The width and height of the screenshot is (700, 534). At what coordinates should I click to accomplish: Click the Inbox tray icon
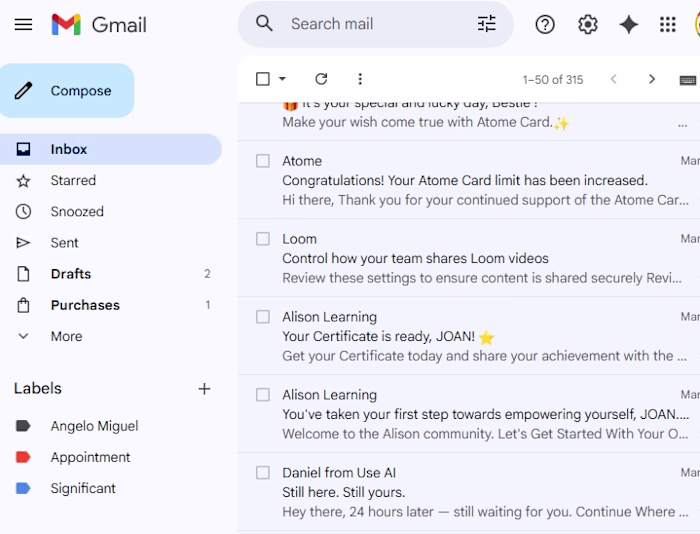23,149
